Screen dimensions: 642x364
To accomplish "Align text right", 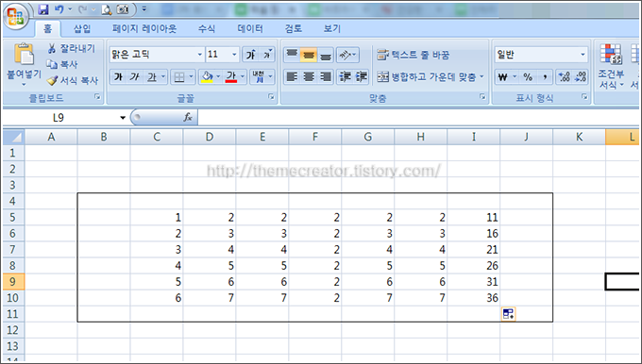I will tap(326, 76).
